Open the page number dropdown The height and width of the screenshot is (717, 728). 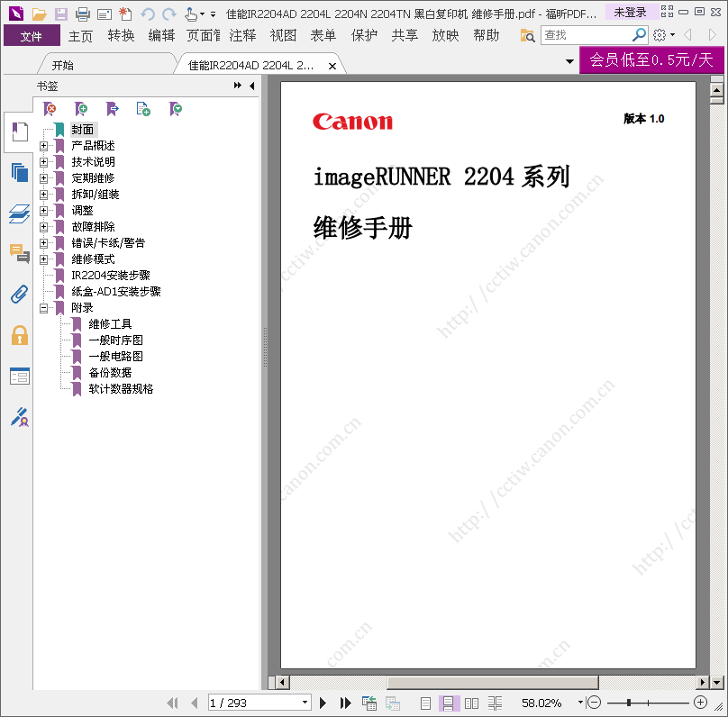click(305, 703)
